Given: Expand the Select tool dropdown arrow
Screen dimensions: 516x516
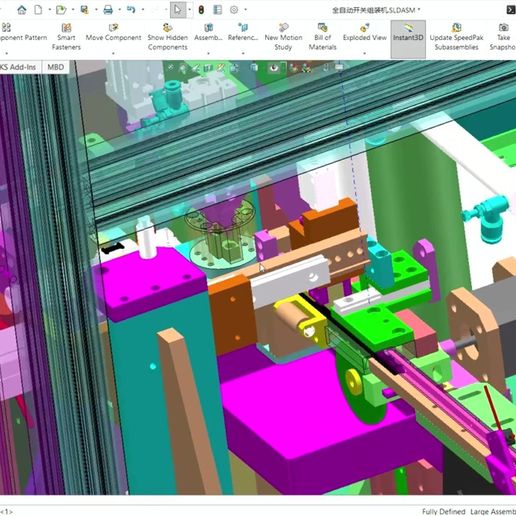Looking at the screenshot, I should [x=189, y=10].
